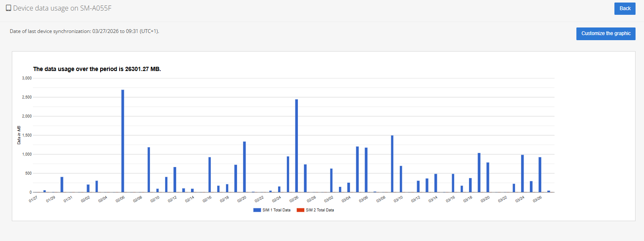The image size is (644, 241).
Task: Click the 03/02 data usage bar
Action: click(x=331, y=181)
